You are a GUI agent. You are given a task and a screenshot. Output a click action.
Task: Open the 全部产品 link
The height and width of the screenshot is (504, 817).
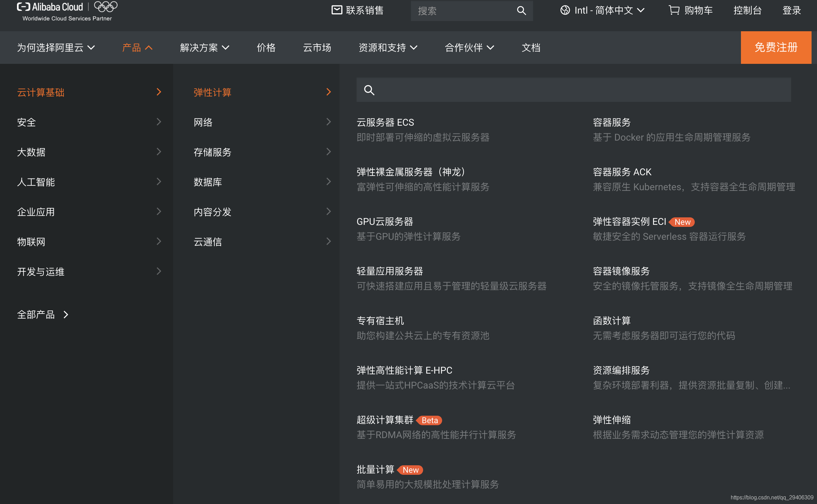43,314
